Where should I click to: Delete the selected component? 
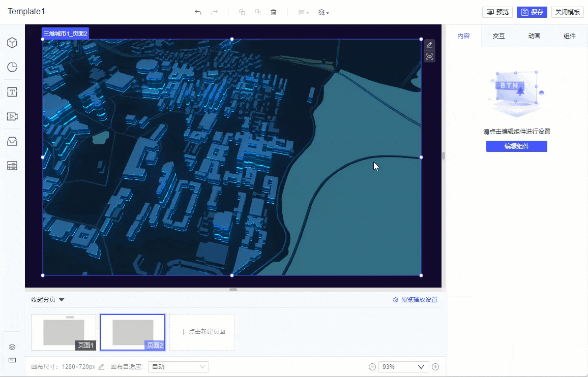coord(273,12)
